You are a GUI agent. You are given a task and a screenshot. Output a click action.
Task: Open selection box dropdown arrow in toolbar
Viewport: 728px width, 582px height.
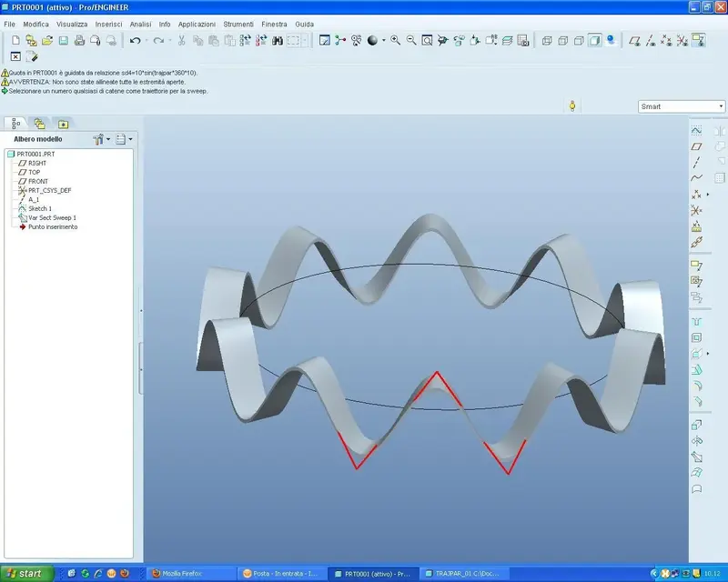click(x=305, y=40)
